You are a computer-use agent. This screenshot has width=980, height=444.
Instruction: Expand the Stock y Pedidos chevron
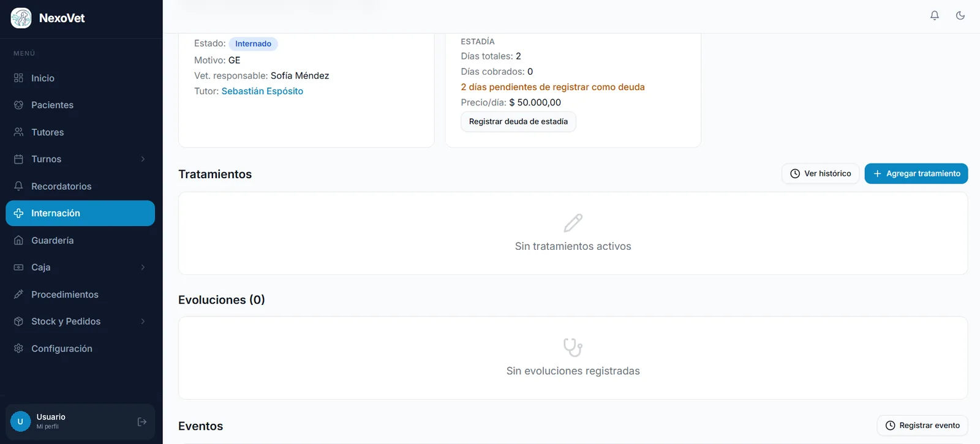[x=143, y=321]
